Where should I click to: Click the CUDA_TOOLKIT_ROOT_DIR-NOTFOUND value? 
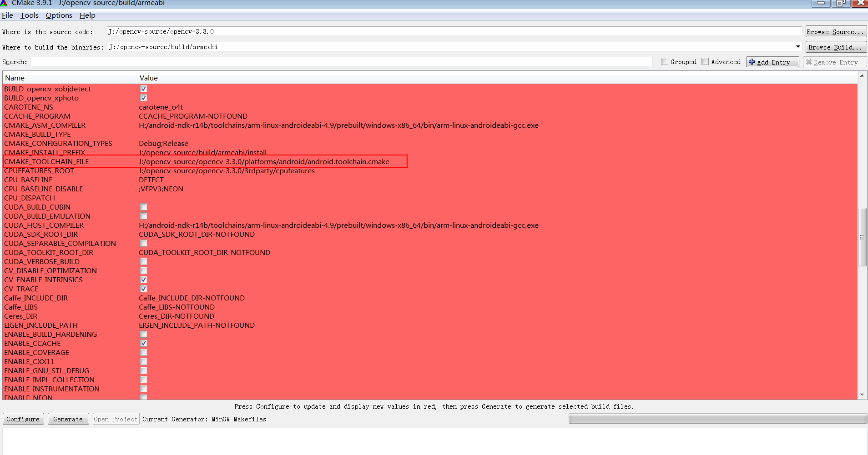point(204,252)
